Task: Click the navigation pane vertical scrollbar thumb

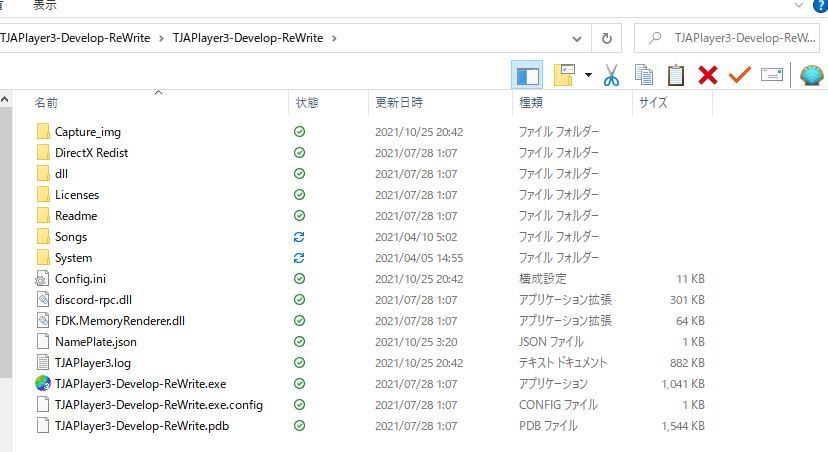Action: click(x=5, y=242)
